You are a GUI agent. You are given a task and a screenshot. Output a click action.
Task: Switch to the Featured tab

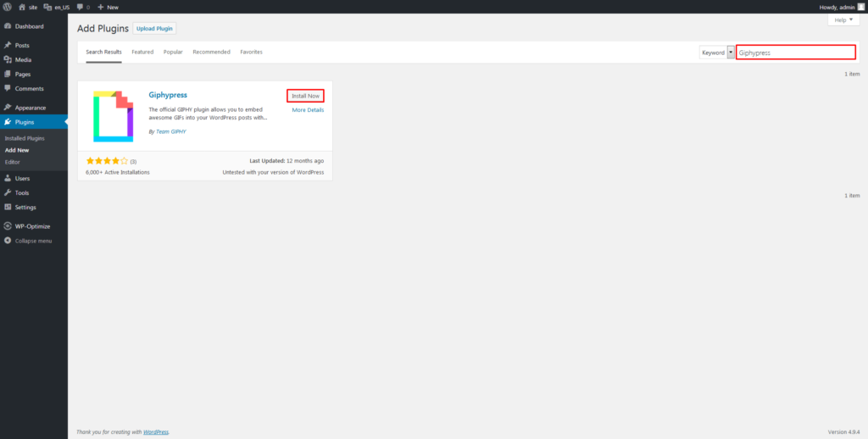(x=142, y=52)
